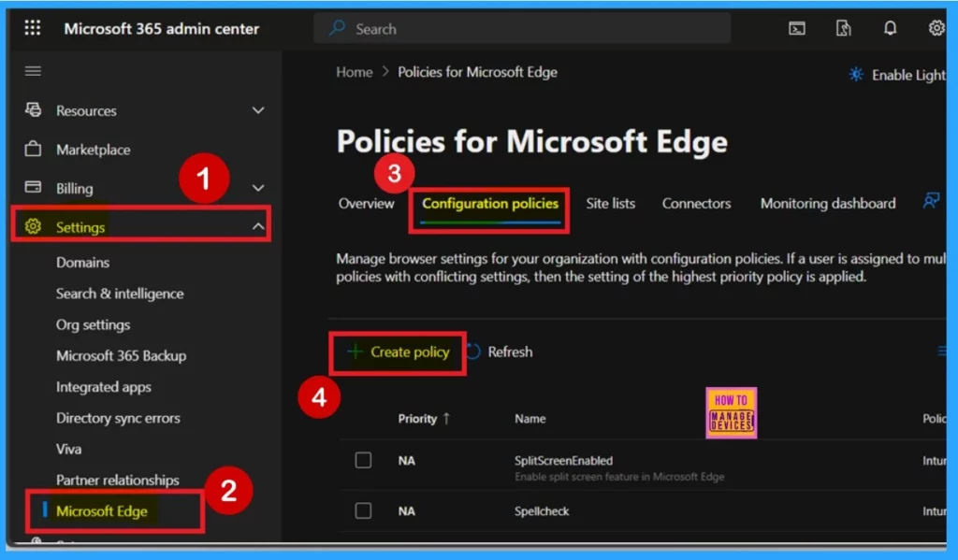
Task: Click the Create policy button label
Action: coord(410,352)
